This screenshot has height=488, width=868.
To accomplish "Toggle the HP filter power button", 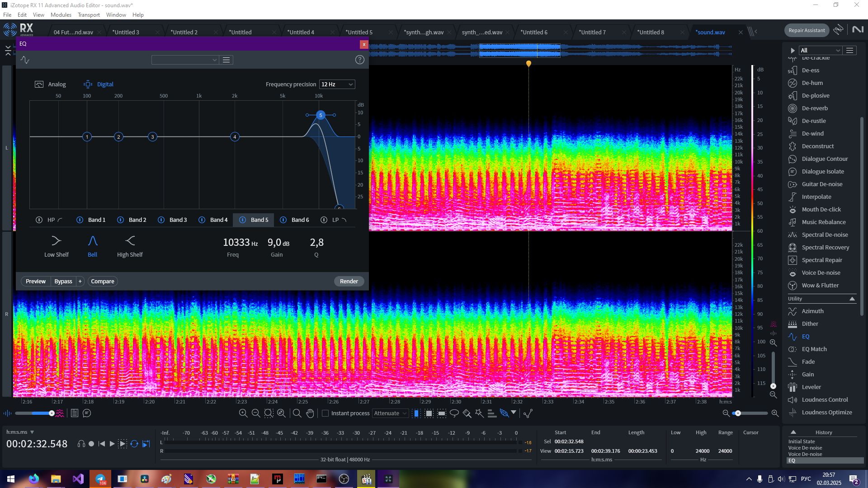I will coord(39,220).
